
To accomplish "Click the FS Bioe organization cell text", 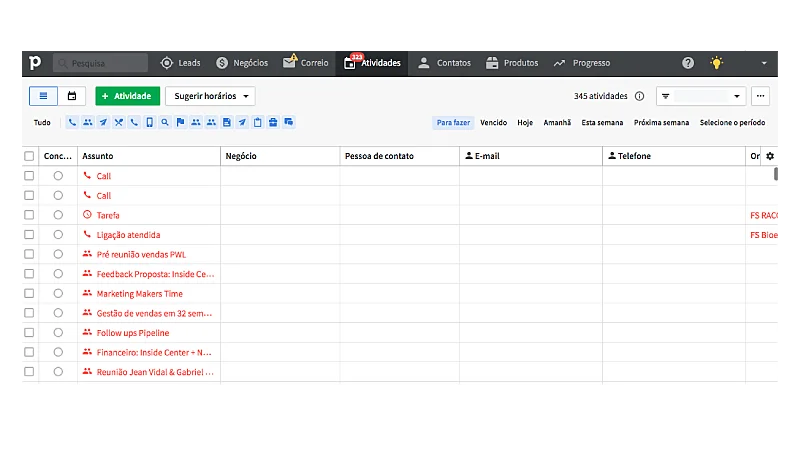I will click(x=764, y=235).
